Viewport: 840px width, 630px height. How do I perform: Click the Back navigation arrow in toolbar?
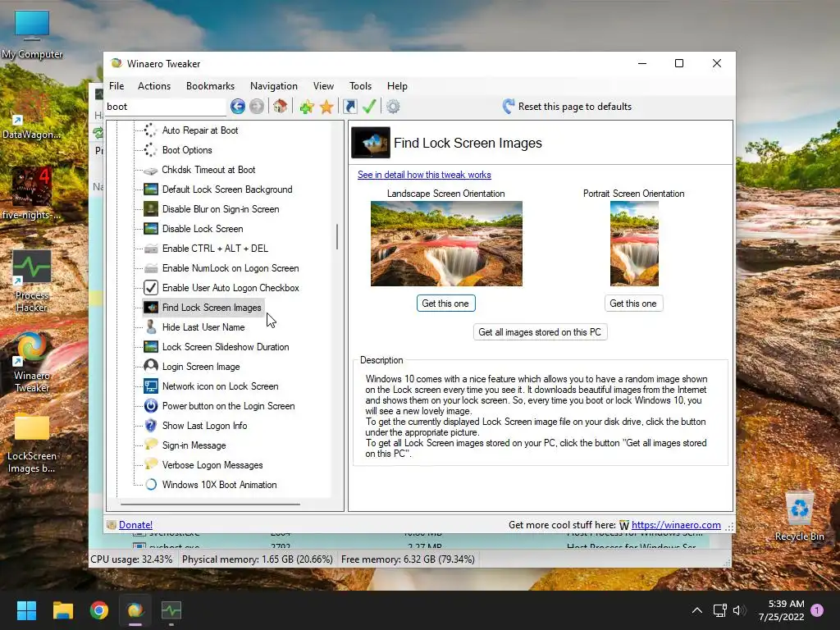pos(238,107)
